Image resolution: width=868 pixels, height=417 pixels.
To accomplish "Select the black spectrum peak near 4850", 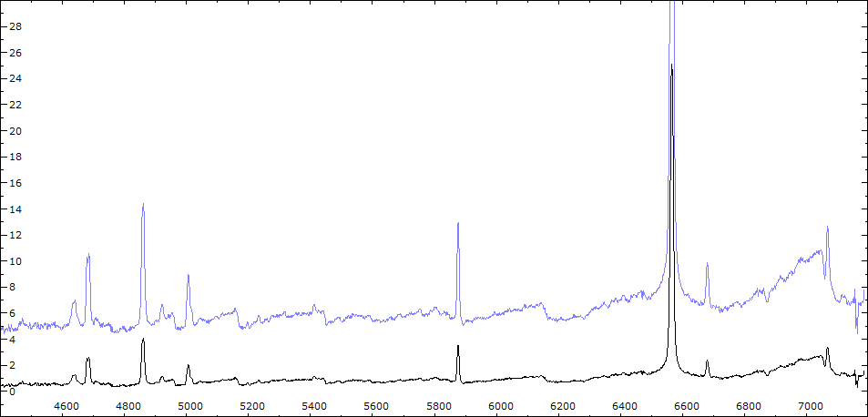I will pos(143,341).
